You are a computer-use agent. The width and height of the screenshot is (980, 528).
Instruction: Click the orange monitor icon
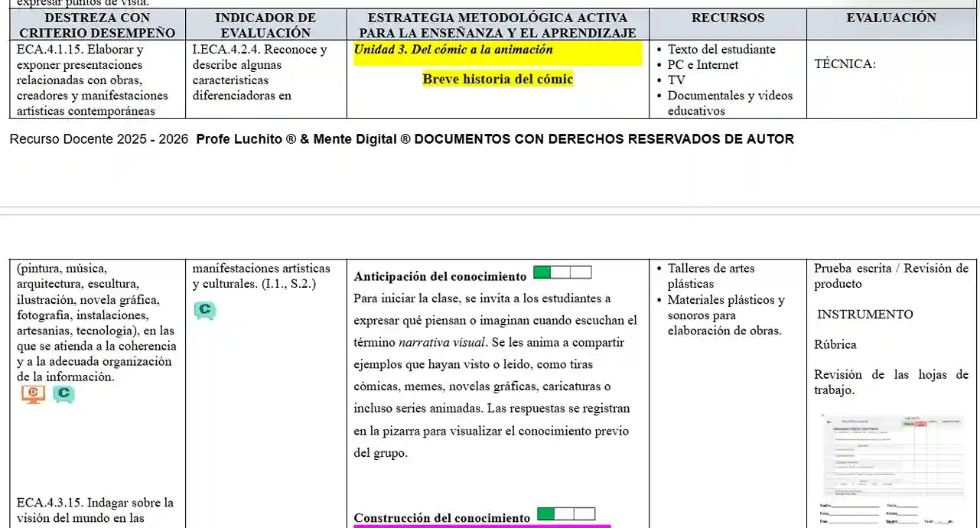[33, 394]
